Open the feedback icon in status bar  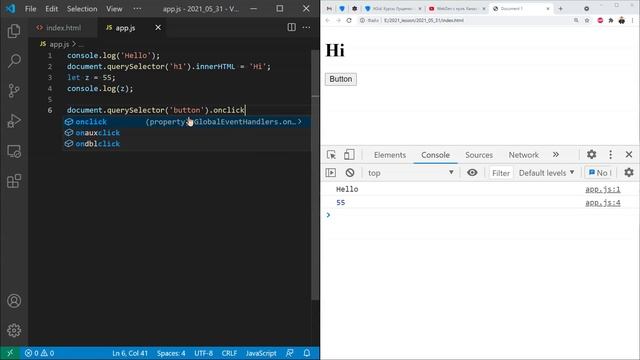[289, 353]
